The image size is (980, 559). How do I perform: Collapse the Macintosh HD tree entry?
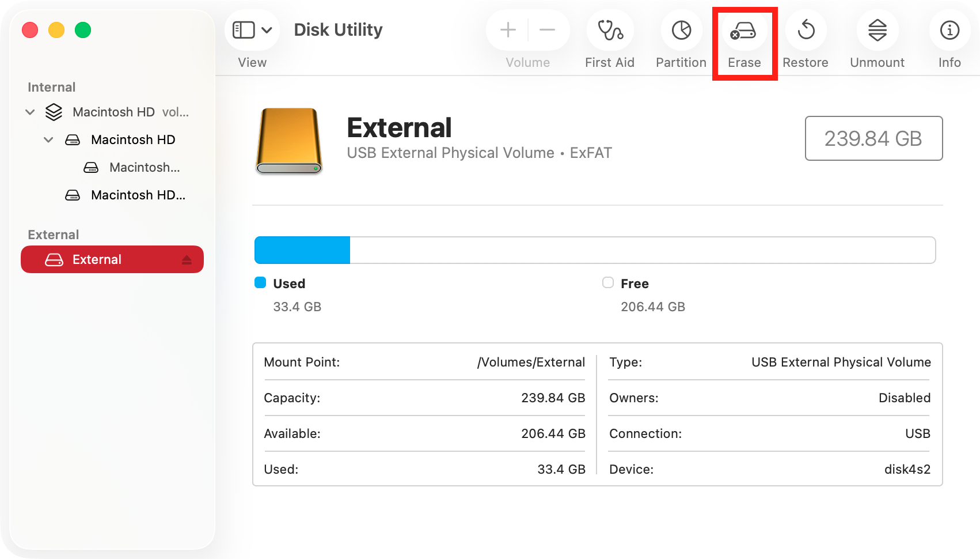(48, 139)
